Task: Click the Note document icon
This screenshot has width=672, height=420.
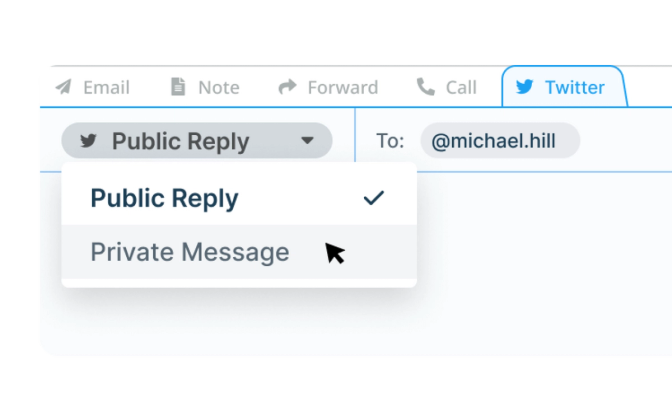Action: pos(178,87)
